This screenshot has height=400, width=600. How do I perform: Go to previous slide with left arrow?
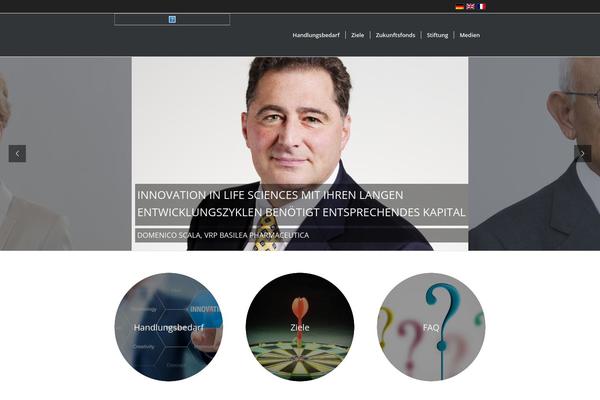[x=17, y=153]
